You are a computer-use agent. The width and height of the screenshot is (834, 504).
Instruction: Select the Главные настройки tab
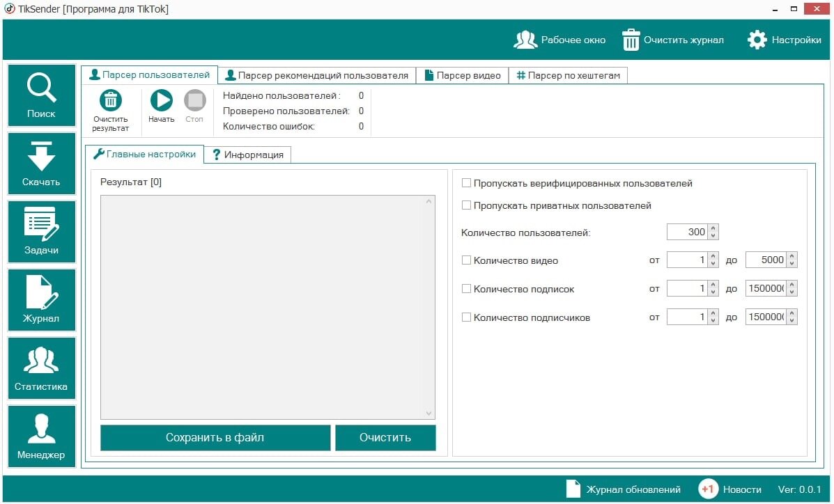(x=145, y=154)
